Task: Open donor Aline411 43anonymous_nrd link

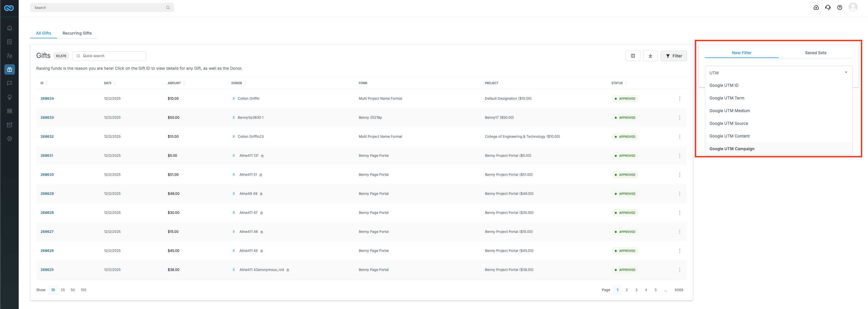Action: [x=262, y=270]
